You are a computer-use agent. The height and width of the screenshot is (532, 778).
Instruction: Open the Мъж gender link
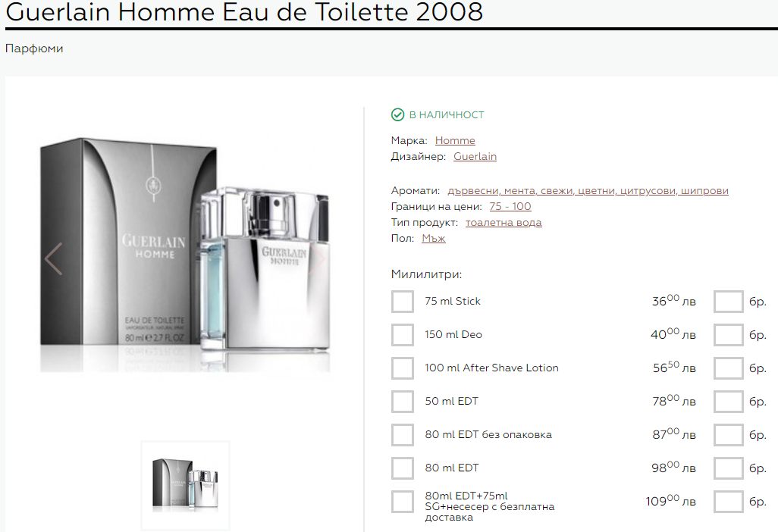tap(434, 239)
